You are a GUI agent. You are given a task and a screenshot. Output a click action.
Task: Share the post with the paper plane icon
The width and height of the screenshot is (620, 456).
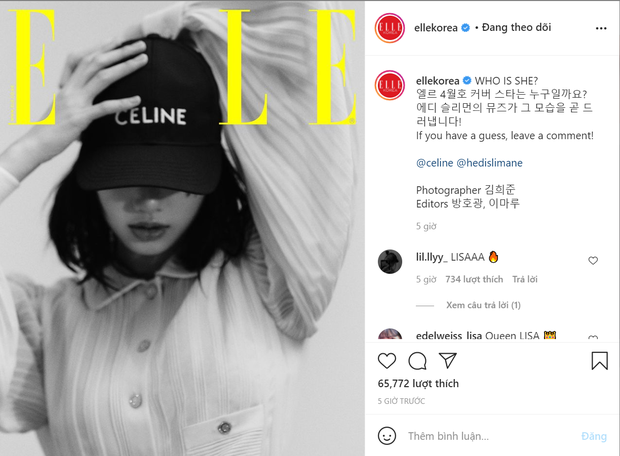(x=448, y=360)
